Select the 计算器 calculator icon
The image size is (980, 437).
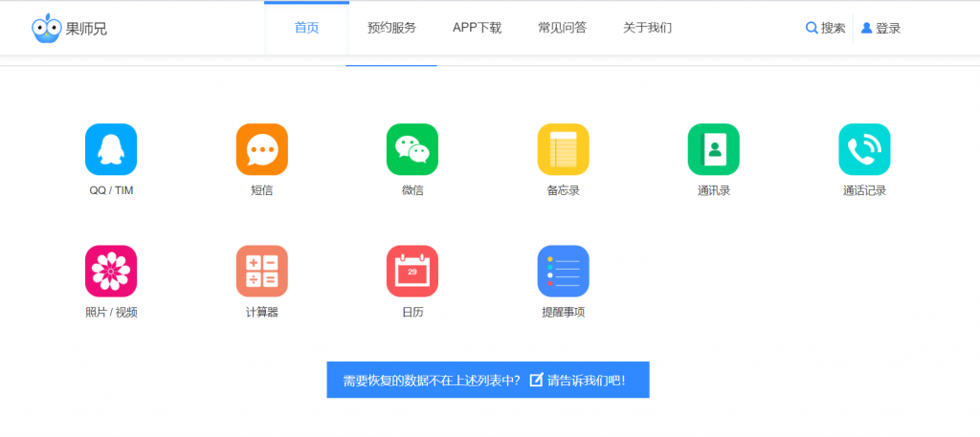coord(262,271)
